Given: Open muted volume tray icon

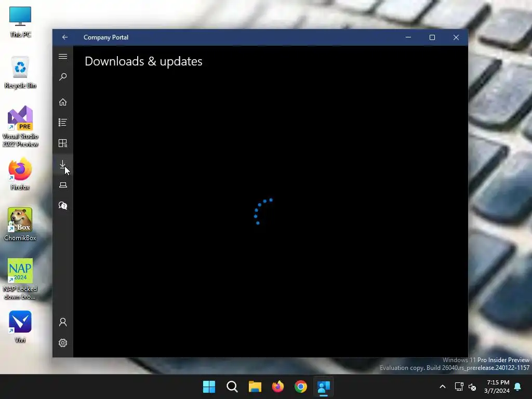Looking at the screenshot, I should tap(472, 387).
